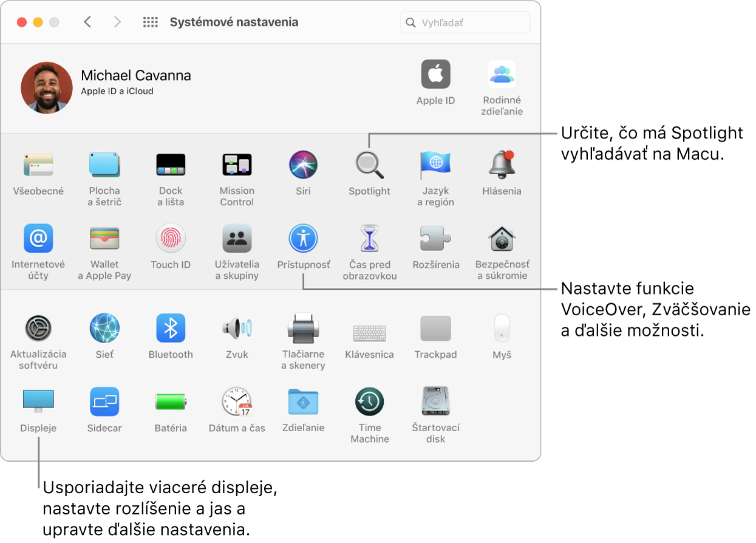Viewport: 756px width, 543px height.
Task: Click Michael Cavanna's profile picture
Action: [47, 87]
